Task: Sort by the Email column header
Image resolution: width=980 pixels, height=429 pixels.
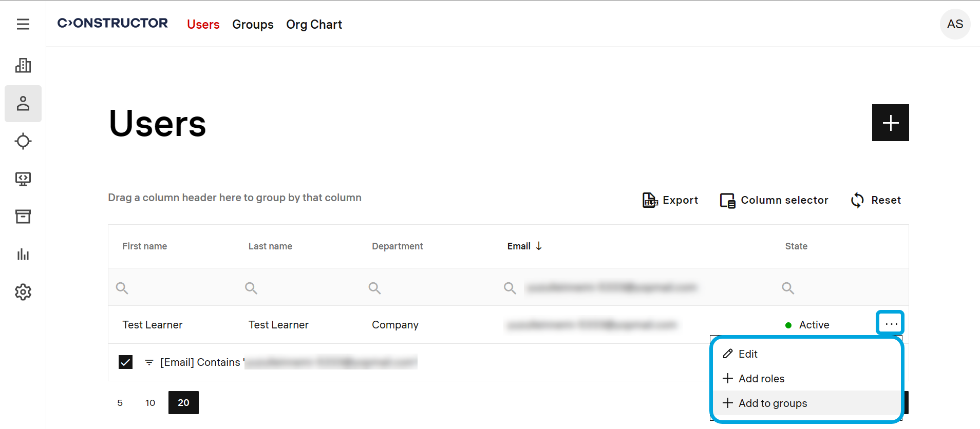Action: [519, 246]
